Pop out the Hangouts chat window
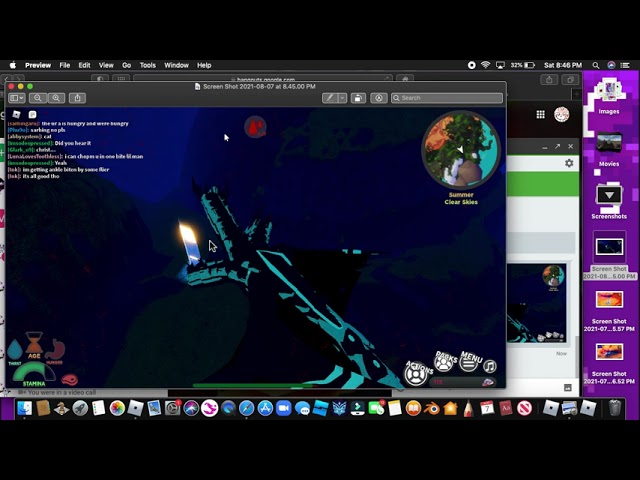The height and width of the screenshot is (480, 640). point(558,146)
